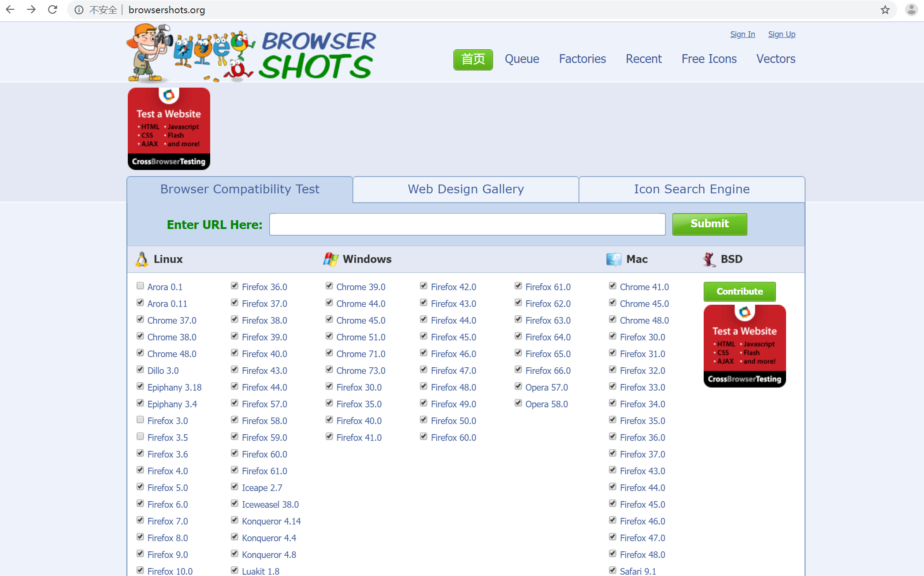Toggle the Iceape 2.7 checkbox
This screenshot has height=576, width=924.
tap(234, 487)
